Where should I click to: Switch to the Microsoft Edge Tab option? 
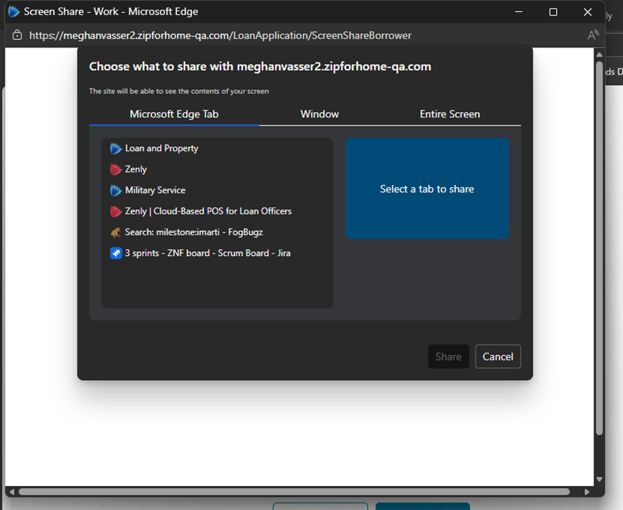tap(174, 114)
